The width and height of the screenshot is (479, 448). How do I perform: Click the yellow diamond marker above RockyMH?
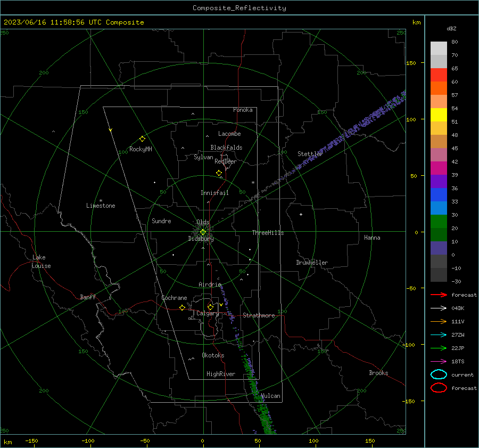coord(142,139)
